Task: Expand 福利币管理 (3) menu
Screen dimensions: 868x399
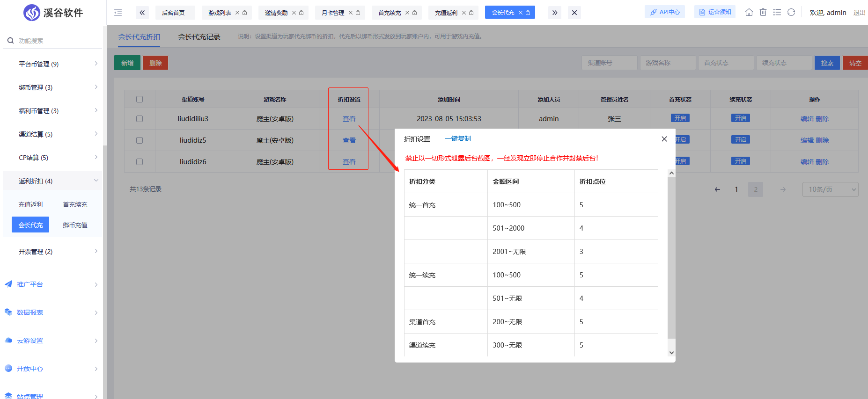Action: (52, 111)
